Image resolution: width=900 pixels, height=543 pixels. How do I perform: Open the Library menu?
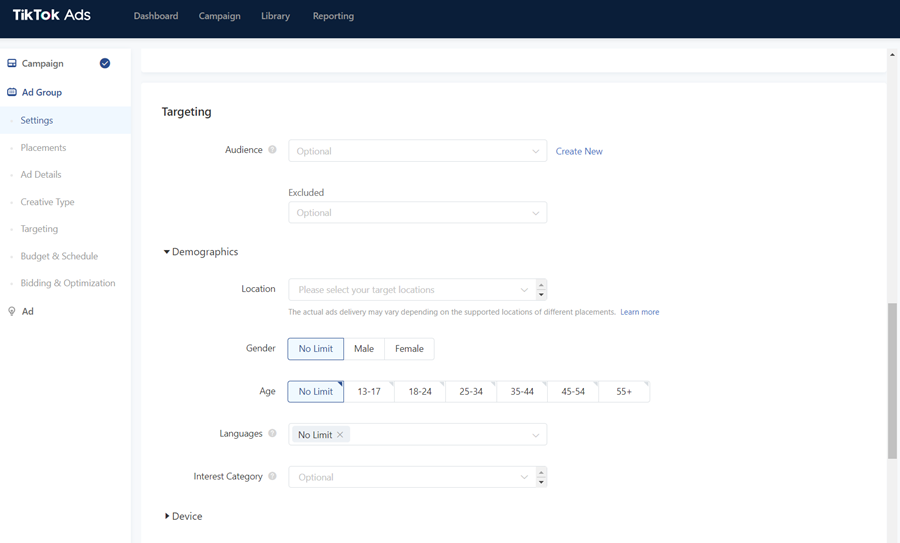tap(276, 16)
